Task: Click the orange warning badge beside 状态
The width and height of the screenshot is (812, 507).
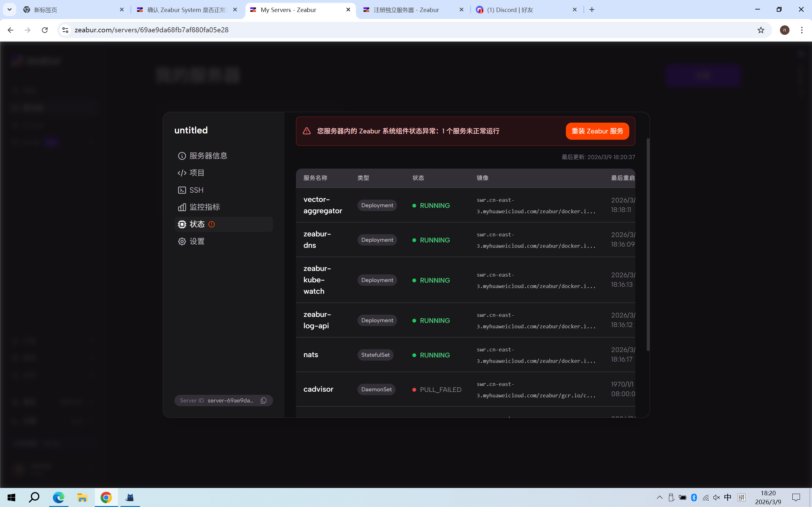Action: (211, 224)
